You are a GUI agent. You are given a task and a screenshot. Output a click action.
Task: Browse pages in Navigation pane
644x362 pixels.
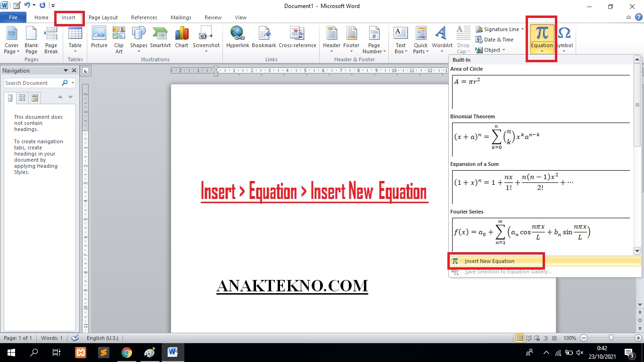pyautogui.click(x=22, y=98)
